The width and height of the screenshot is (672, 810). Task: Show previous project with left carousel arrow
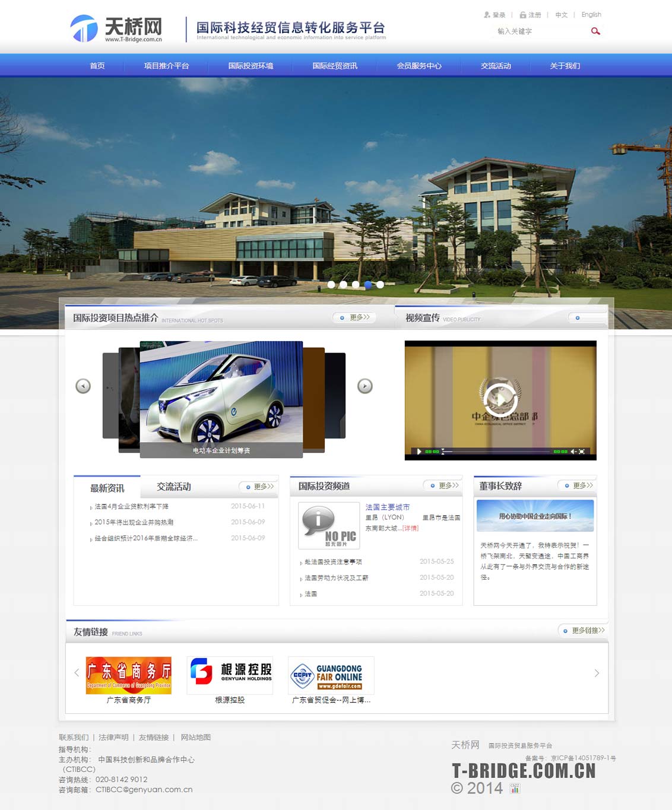coord(83,386)
